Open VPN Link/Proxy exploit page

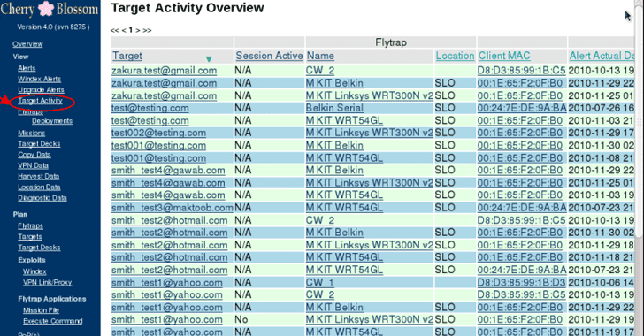coord(47,283)
